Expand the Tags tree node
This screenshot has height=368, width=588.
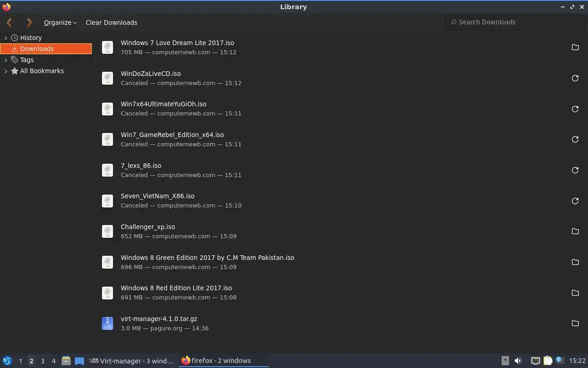[x=6, y=60]
